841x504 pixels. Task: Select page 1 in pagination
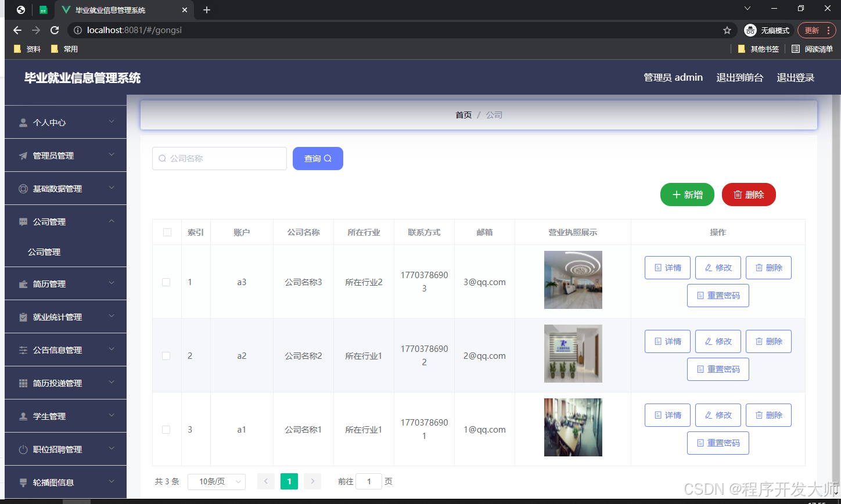tap(289, 481)
